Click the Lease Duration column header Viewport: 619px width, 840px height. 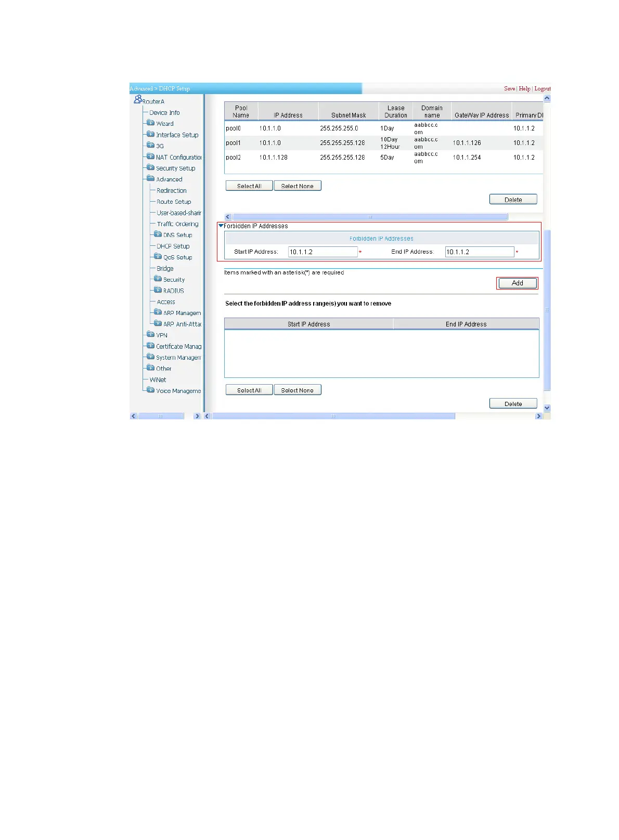coord(396,111)
